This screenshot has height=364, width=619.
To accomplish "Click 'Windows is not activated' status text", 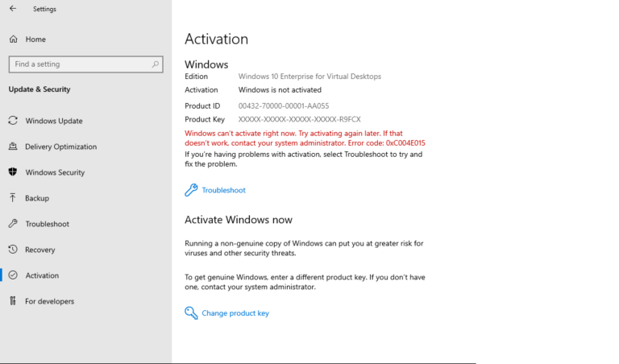I will coord(280,90).
